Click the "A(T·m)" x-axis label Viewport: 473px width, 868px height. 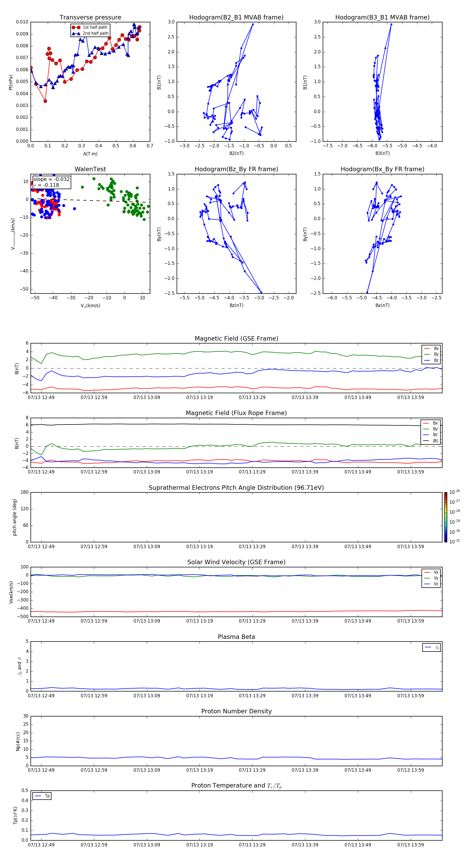[x=90, y=154]
